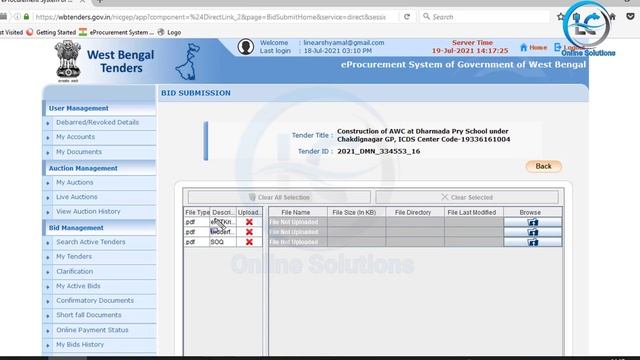The width and height of the screenshot is (640, 360).
Task: Expand the Debarred/Revoked Details arrow
Action: tap(48, 123)
